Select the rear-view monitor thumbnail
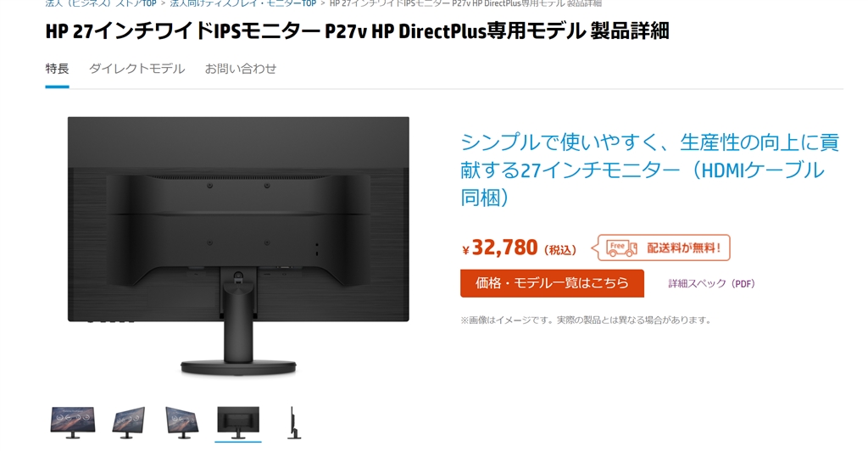Screen dimensions: 868x451 pos(238,423)
